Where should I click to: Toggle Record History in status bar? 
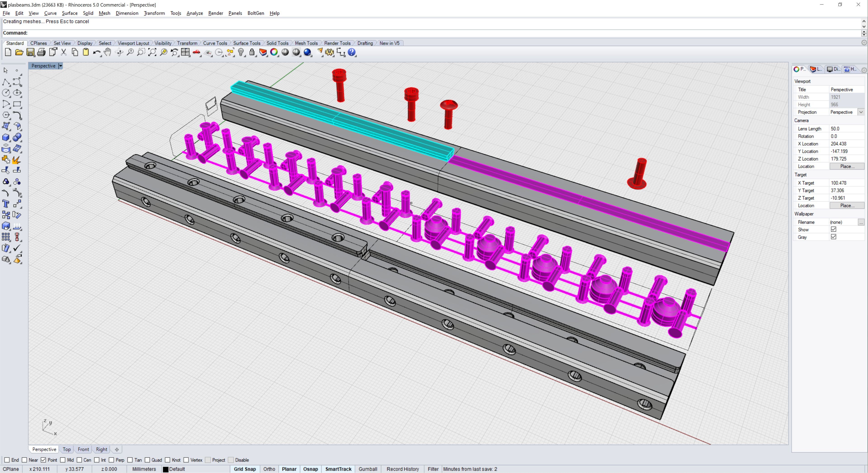[x=403, y=469]
